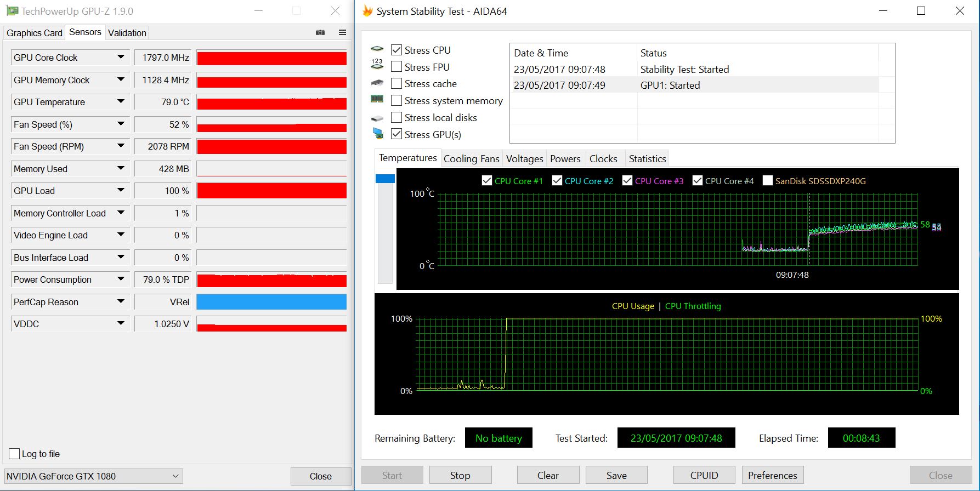Click the cache chip icon beside Stress cache

coord(377,83)
